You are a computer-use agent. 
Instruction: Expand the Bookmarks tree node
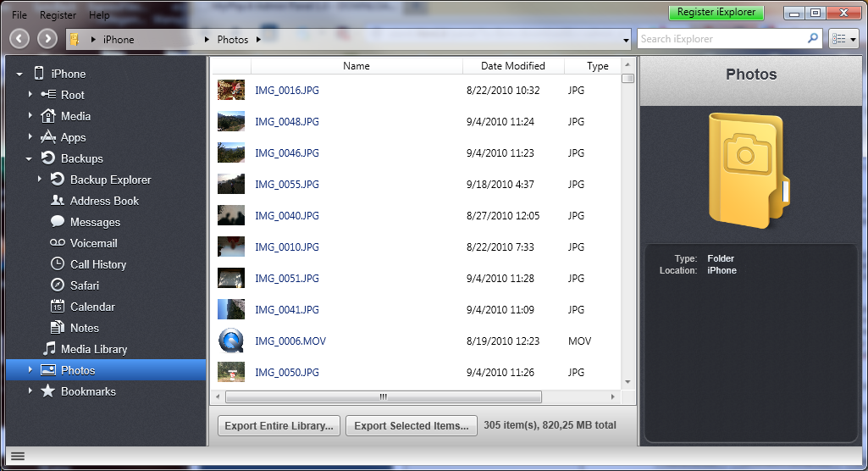coord(30,391)
